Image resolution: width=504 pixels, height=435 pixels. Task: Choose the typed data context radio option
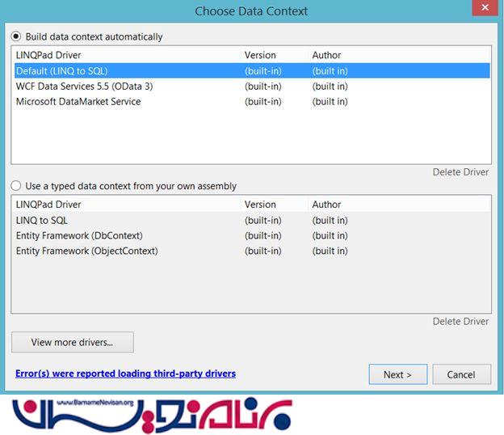coord(17,186)
